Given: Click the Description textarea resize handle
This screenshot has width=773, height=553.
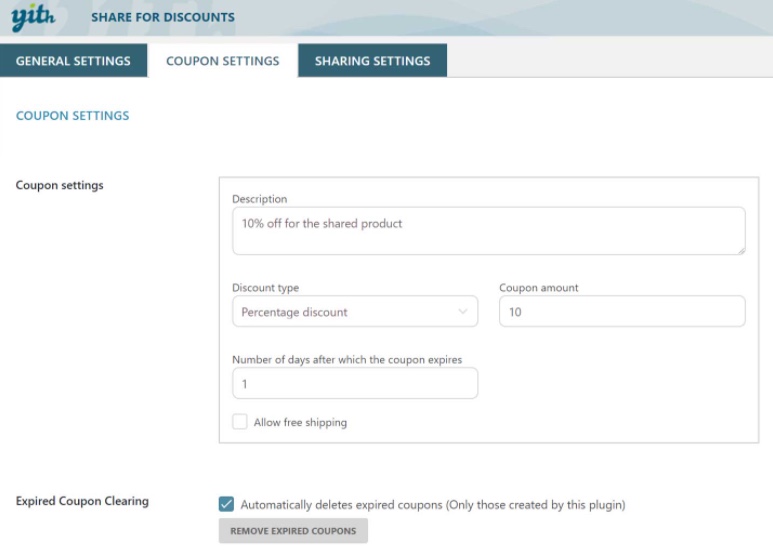Looking at the screenshot, I should point(740,250).
